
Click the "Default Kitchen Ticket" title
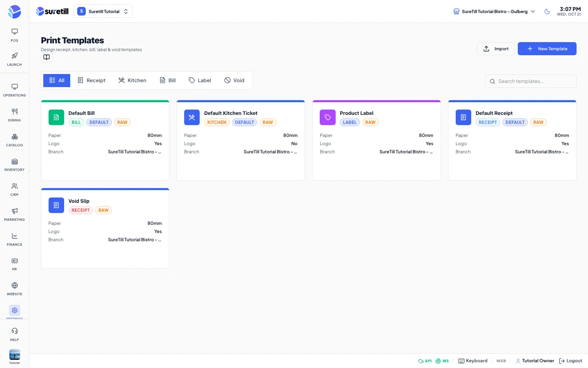click(x=231, y=113)
